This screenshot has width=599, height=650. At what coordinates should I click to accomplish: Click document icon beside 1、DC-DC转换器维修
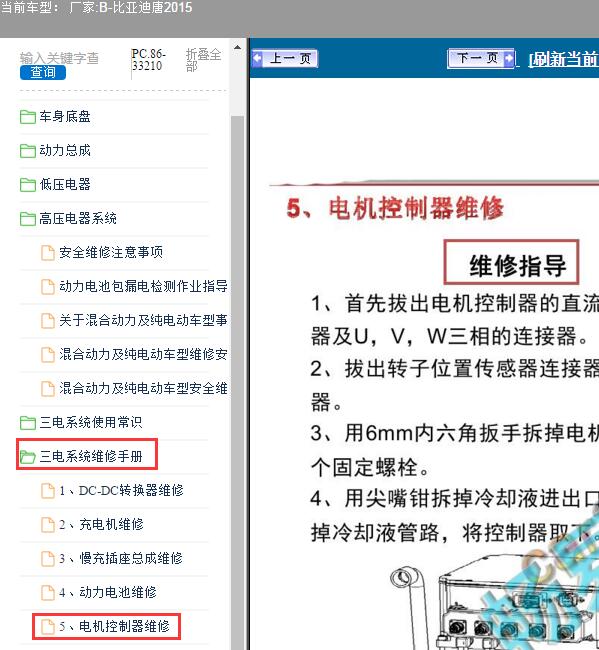coord(48,491)
